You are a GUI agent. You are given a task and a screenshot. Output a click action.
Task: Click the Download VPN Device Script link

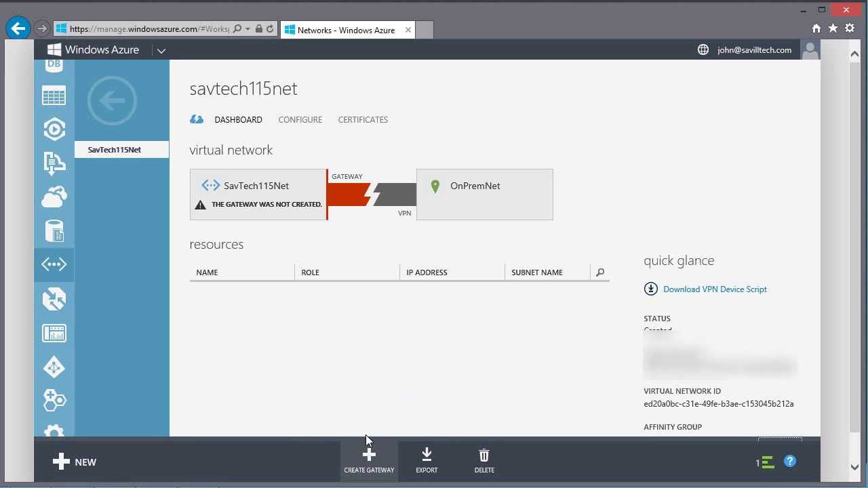(715, 289)
